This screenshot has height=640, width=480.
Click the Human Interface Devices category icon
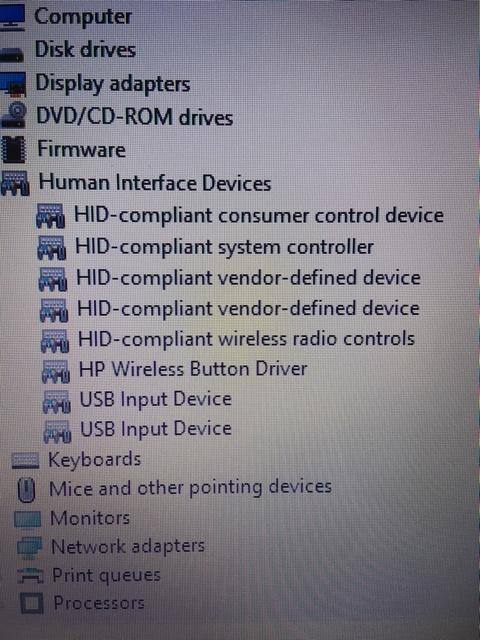[x=15, y=183]
